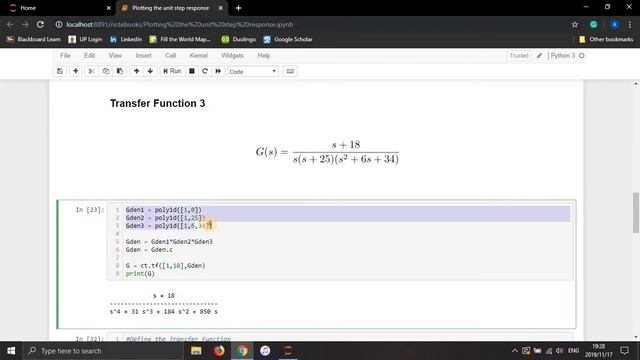This screenshot has width=640, height=360.
Task: Restart the kernel with the circular arrow icon
Action: tap(205, 71)
